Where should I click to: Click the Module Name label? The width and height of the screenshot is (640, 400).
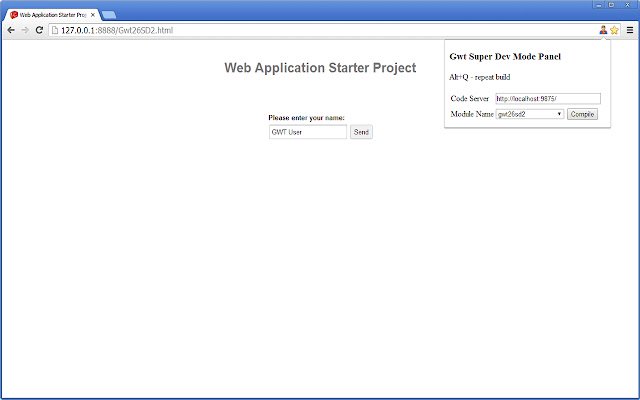[x=472, y=114]
